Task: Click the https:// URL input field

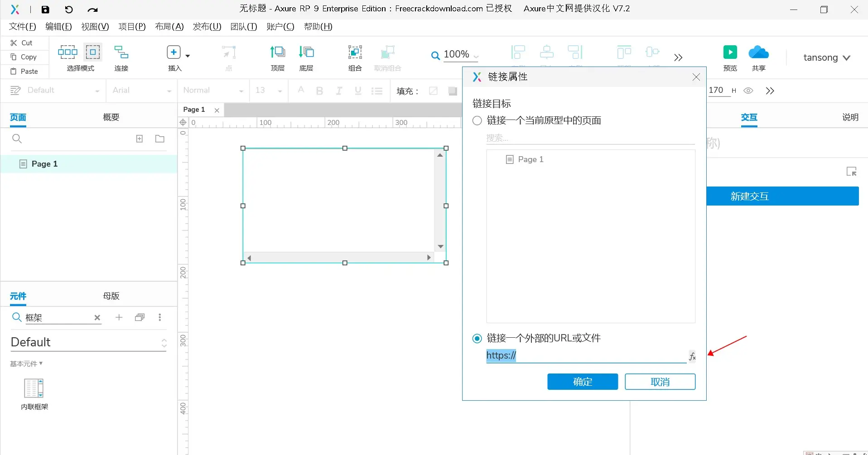Action: pos(586,356)
